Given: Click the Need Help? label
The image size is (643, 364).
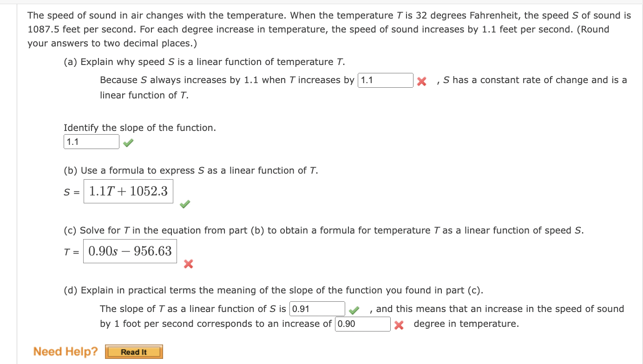Looking at the screenshot, I should [x=65, y=351].
